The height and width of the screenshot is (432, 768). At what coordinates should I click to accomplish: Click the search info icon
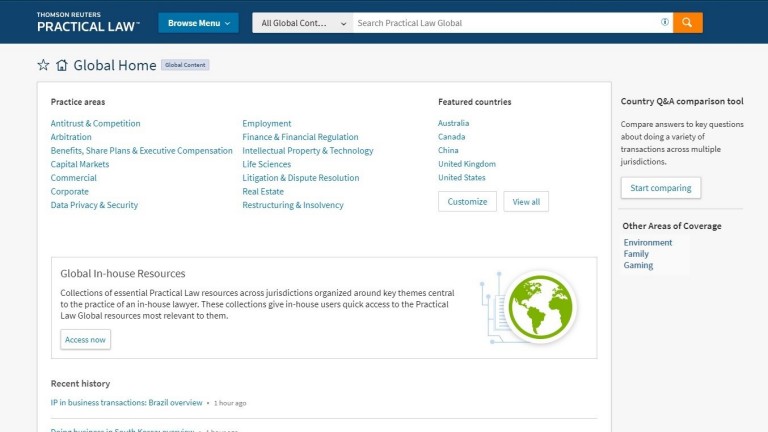click(x=665, y=22)
